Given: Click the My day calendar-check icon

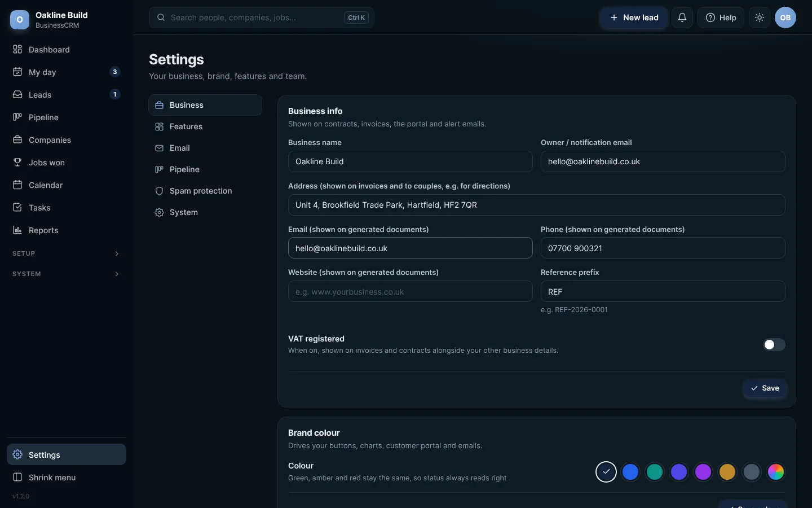Looking at the screenshot, I should [17, 72].
